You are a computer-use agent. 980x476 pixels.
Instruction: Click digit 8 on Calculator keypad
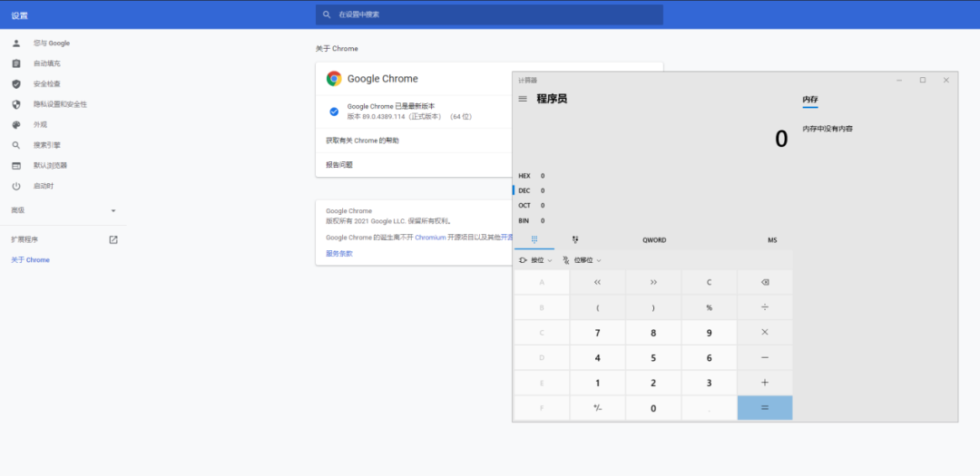tap(653, 333)
